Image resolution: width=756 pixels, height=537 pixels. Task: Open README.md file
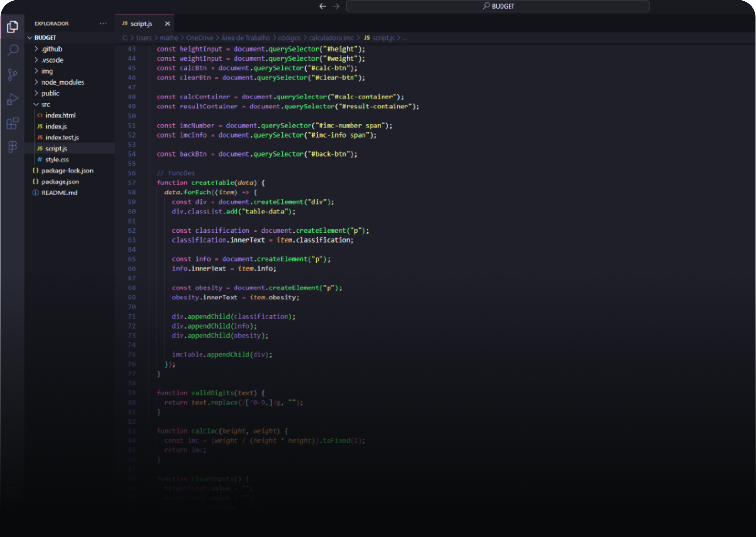click(x=59, y=193)
